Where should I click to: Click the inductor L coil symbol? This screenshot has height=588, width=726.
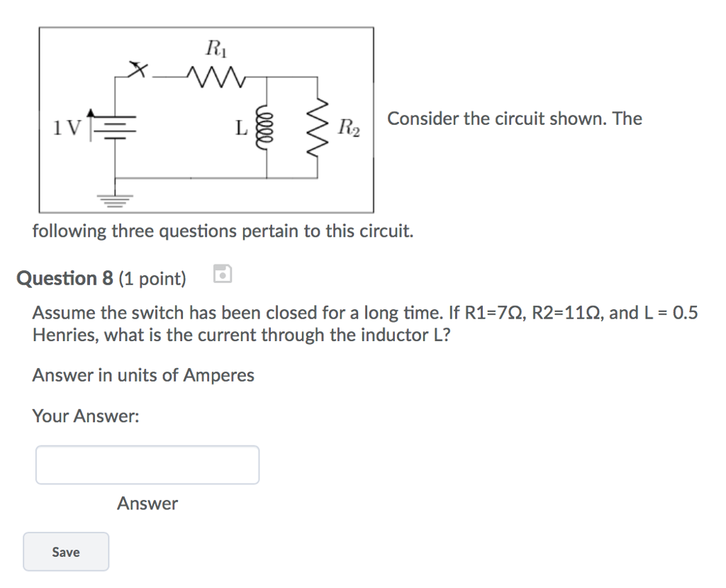pyautogui.click(x=264, y=128)
